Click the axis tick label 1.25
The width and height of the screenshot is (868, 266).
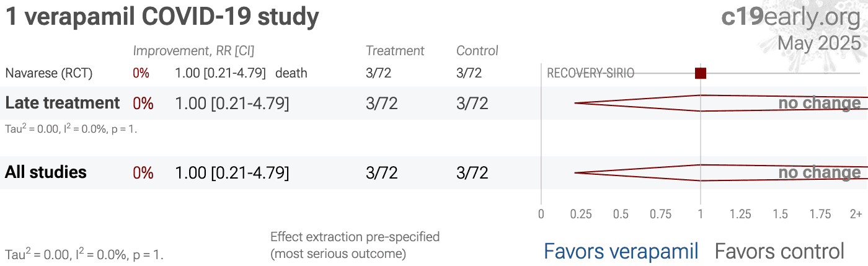pos(740,215)
